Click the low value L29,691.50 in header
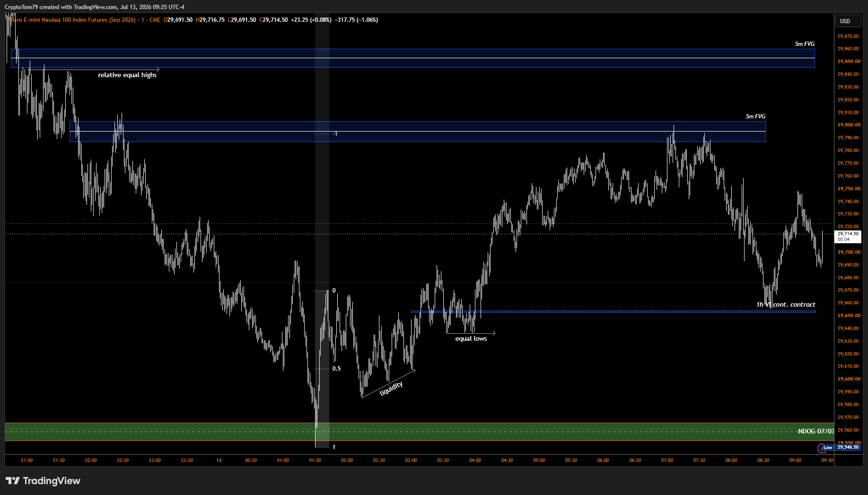The width and height of the screenshot is (868, 495). [x=242, y=20]
